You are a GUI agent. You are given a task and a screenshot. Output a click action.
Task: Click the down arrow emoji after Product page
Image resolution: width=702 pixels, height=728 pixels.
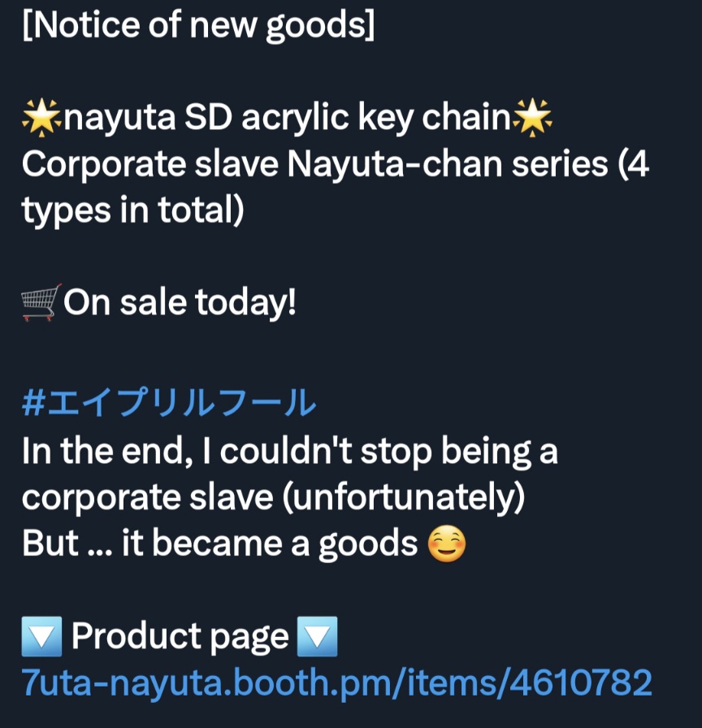coord(317,636)
